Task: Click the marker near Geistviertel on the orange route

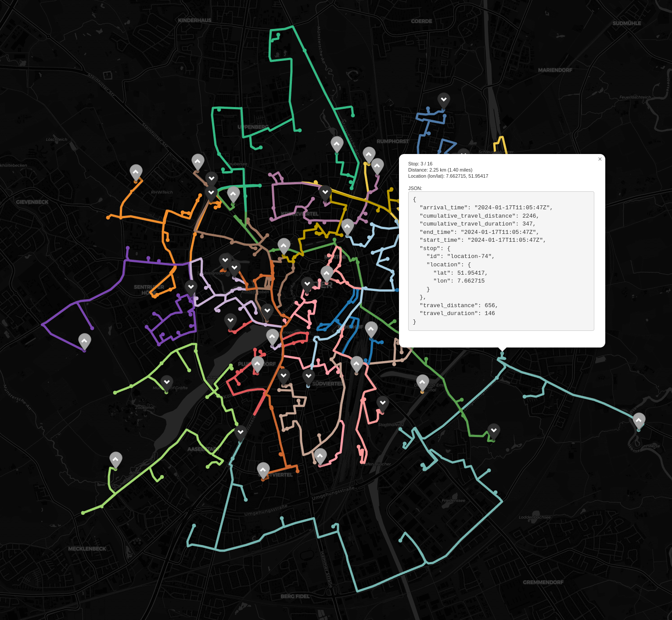Action: [x=263, y=470]
